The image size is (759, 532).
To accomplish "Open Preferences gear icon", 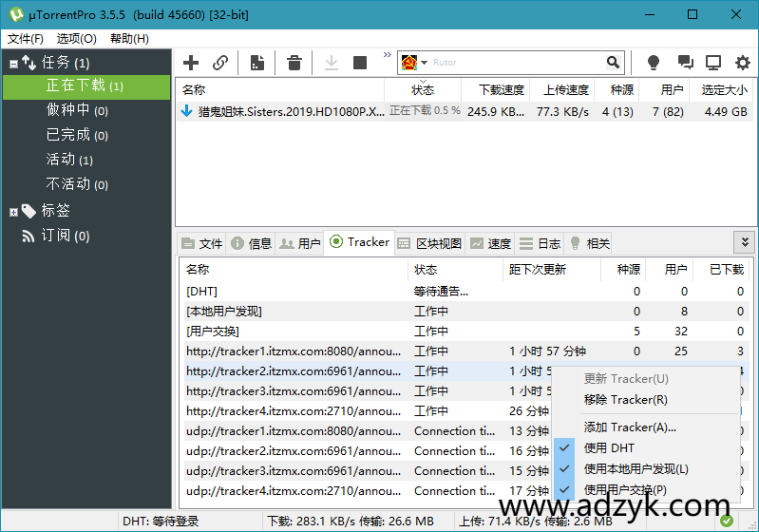I will (743, 63).
